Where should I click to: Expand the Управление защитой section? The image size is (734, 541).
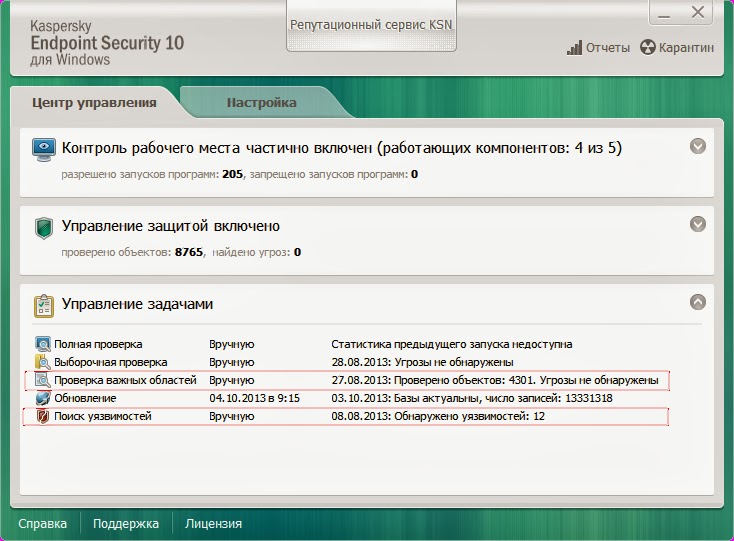point(697,224)
